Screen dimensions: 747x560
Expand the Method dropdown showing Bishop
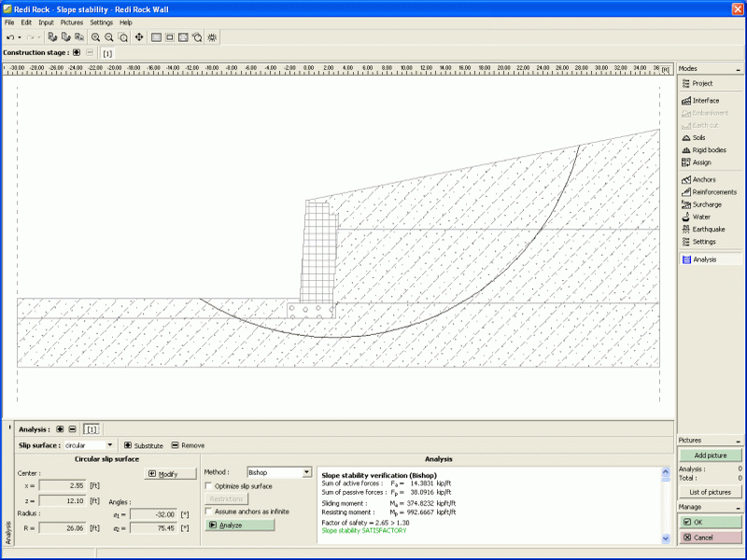tap(307, 473)
